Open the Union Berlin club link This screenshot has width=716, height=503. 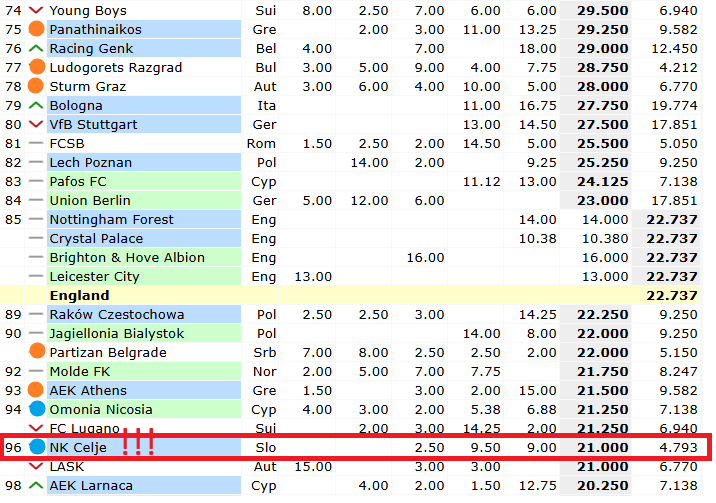(x=90, y=200)
